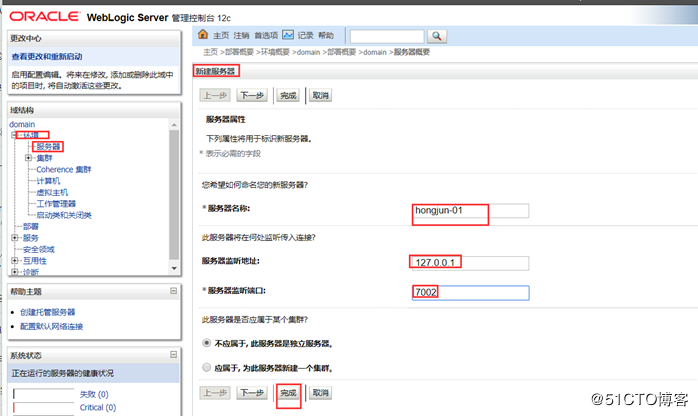
Task: Click Critical (0) status link
Action: (x=98, y=407)
